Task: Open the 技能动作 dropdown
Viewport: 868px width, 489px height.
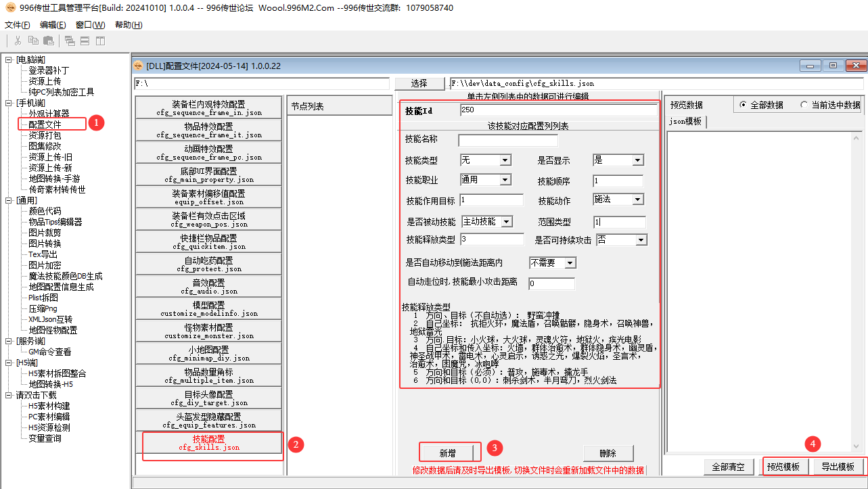Action: pos(637,200)
